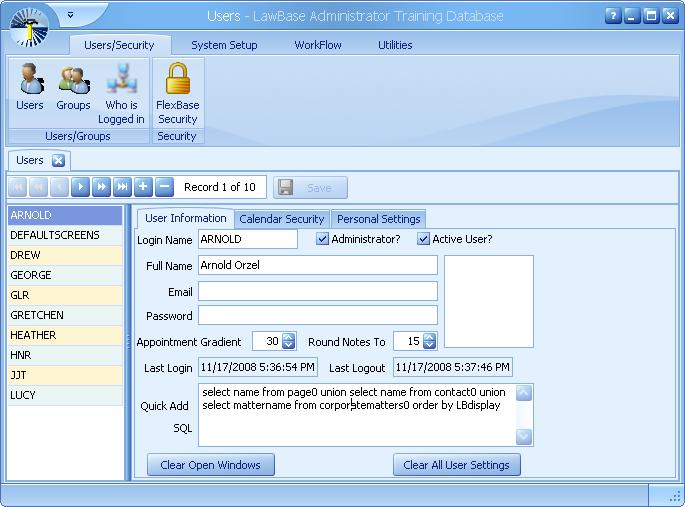
Task: Jump to last record button
Action: coord(122,187)
